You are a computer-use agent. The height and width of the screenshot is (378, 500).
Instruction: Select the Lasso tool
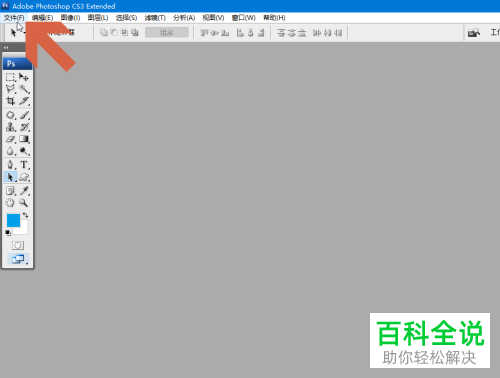(10, 89)
